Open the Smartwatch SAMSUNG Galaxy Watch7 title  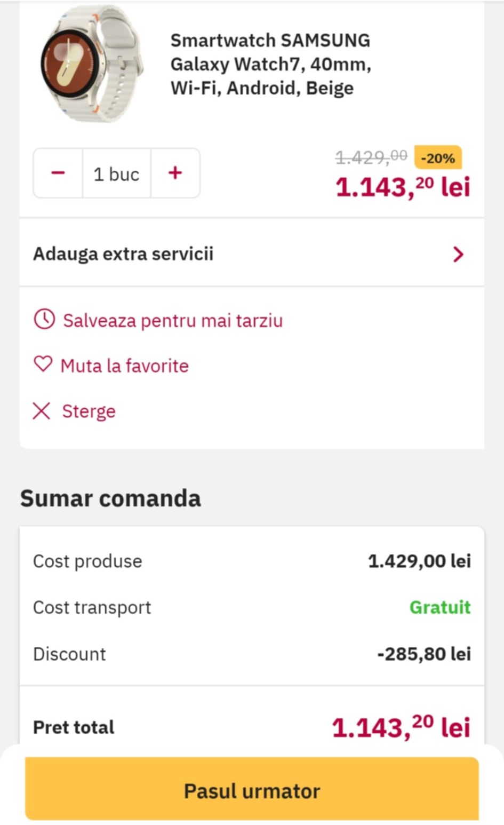270,64
